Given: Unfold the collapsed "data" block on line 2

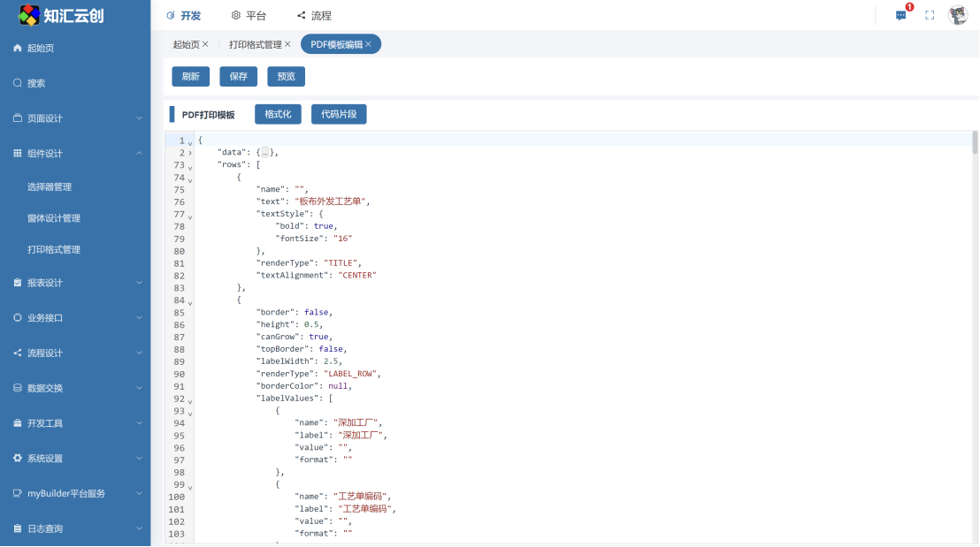Looking at the screenshot, I should [190, 153].
